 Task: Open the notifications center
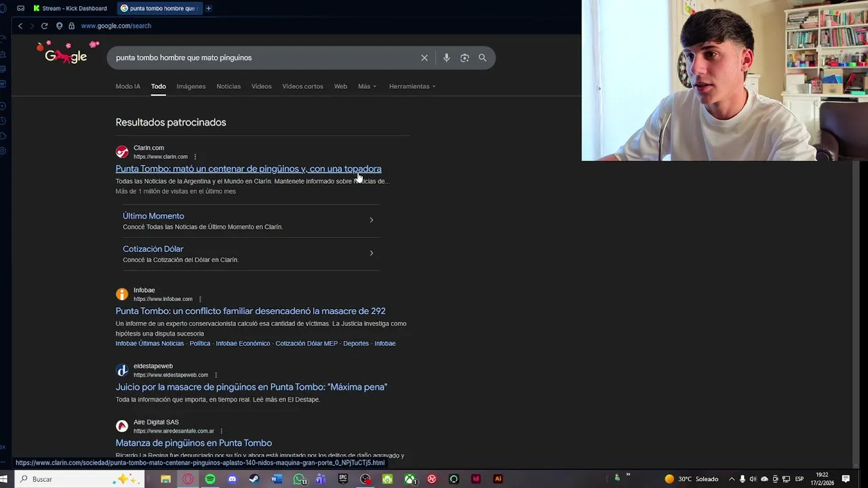846,479
